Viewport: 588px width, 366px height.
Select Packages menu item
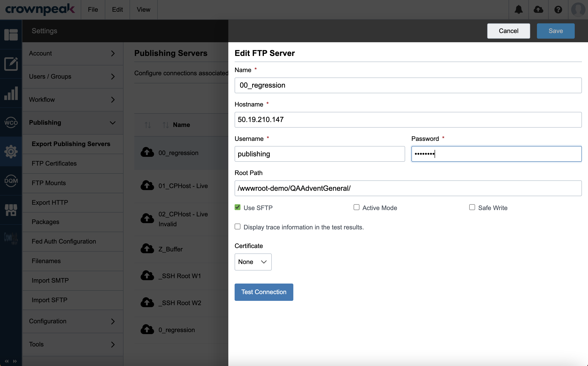(x=73, y=222)
